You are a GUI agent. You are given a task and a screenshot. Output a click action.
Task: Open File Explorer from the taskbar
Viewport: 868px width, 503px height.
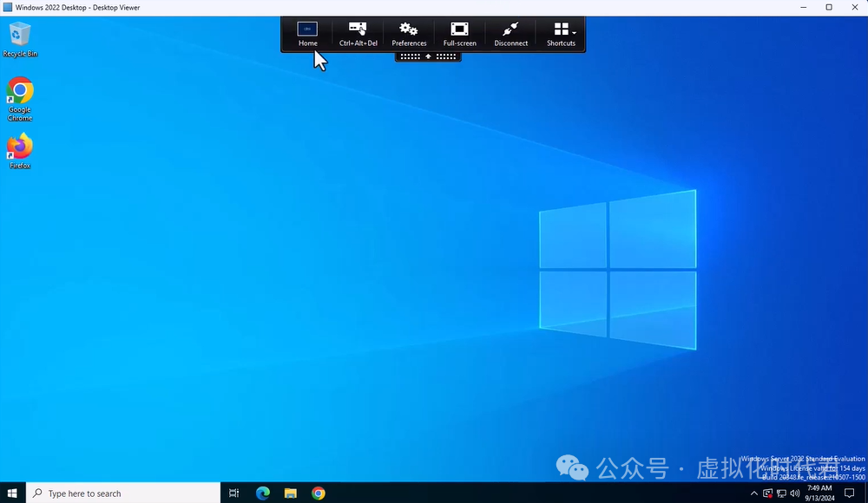click(291, 493)
